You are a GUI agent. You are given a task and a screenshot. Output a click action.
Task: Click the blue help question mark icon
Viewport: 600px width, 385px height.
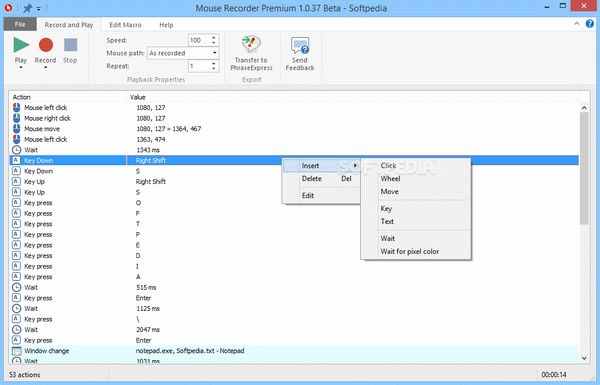(x=590, y=24)
